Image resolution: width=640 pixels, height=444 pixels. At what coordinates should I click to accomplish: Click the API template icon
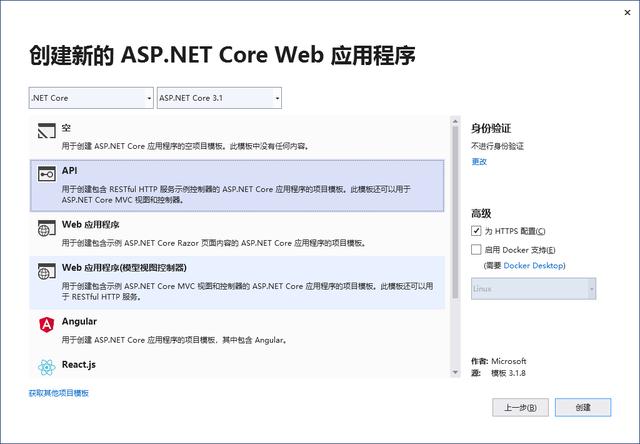pyautogui.click(x=47, y=174)
